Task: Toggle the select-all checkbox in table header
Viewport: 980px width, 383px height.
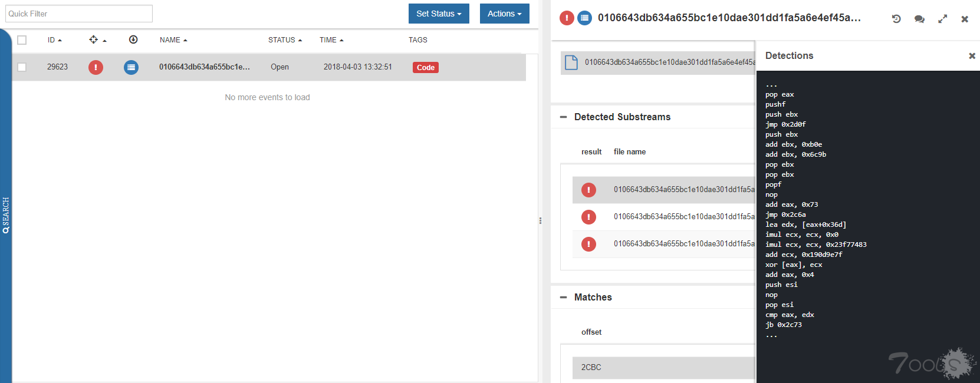Action: [x=22, y=40]
